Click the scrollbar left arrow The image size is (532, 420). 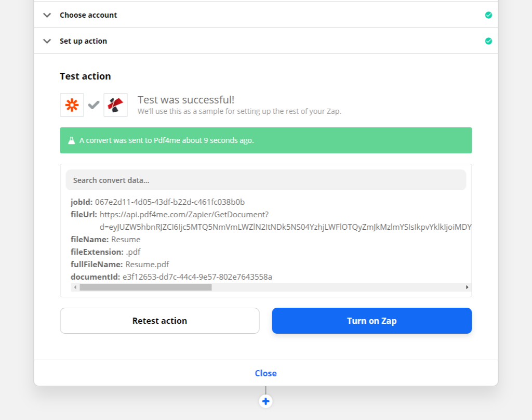coord(75,287)
